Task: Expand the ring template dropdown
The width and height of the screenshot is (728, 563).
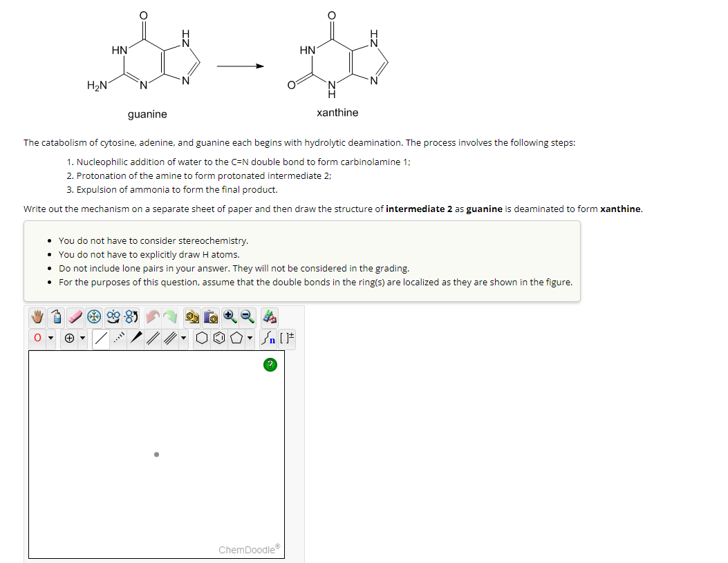Action: pos(250,337)
